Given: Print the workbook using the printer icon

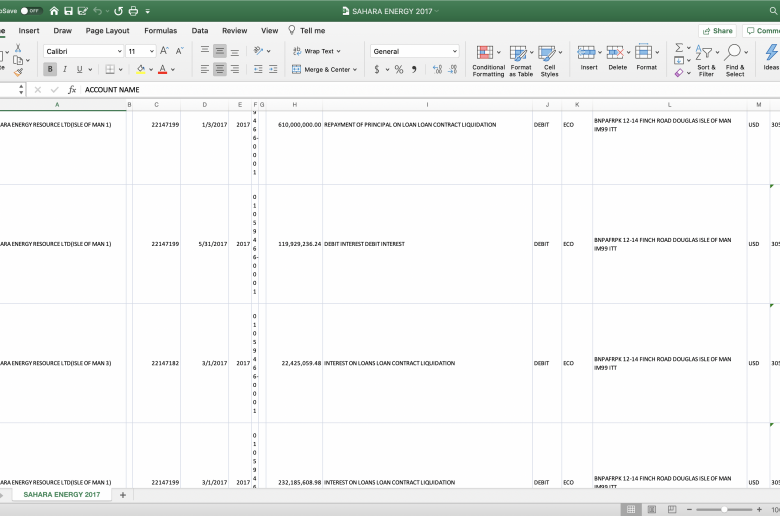Looking at the screenshot, I should point(133,10).
